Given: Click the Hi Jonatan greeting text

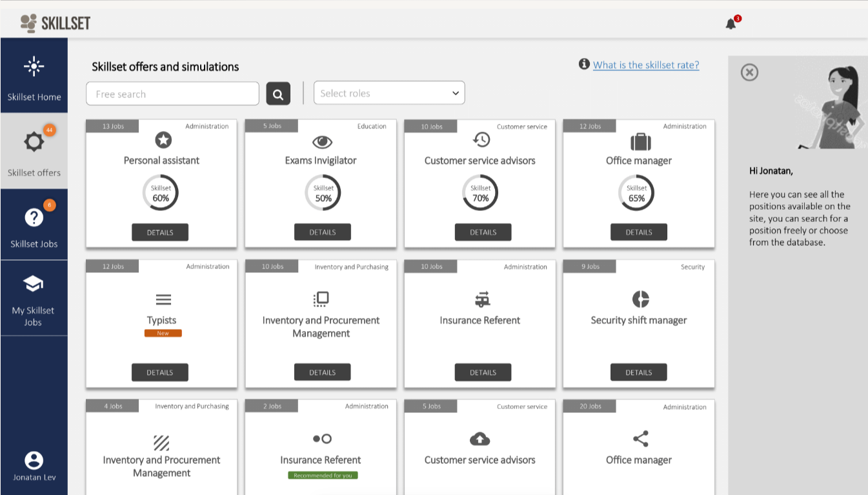Looking at the screenshot, I should 771,171.
